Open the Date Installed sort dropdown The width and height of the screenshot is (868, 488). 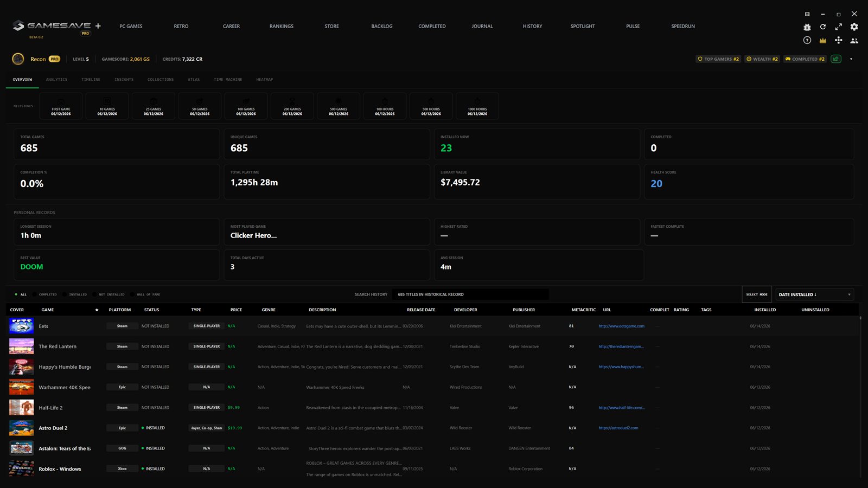pos(815,294)
